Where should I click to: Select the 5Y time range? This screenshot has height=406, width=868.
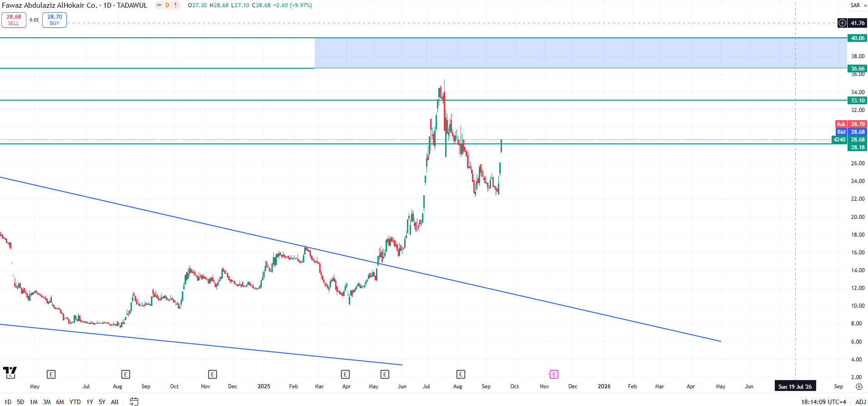102,402
